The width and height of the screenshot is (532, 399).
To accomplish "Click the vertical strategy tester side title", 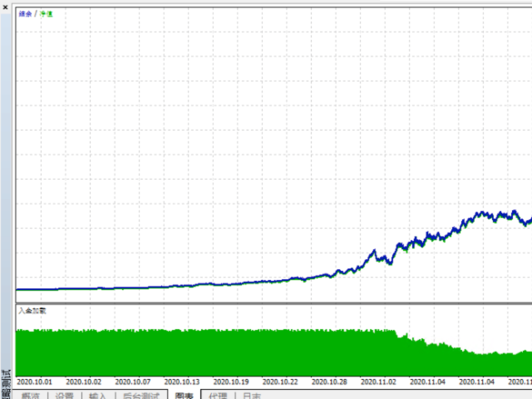I will [6, 384].
